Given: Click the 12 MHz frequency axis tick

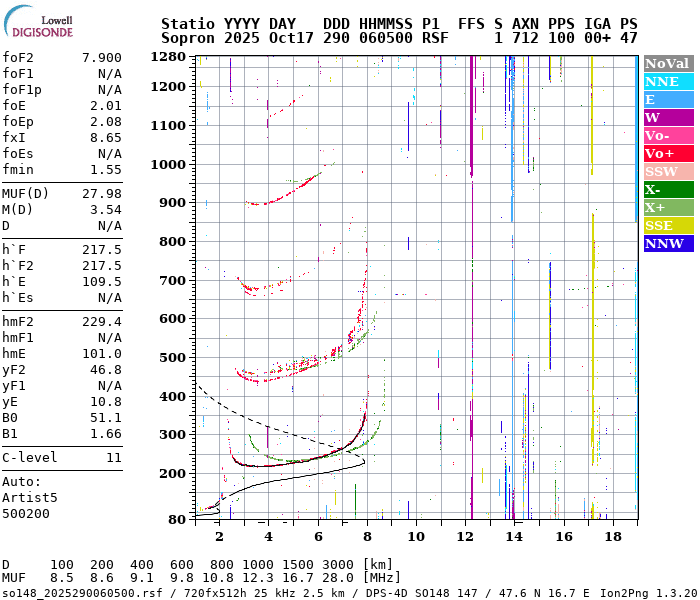Looking at the screenshot, I should tap(465, 536).
